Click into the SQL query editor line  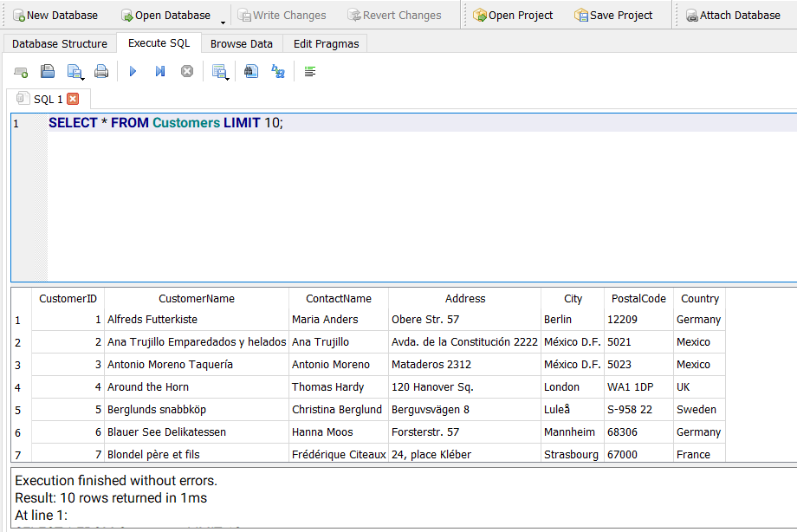click(x=422, y=123)
